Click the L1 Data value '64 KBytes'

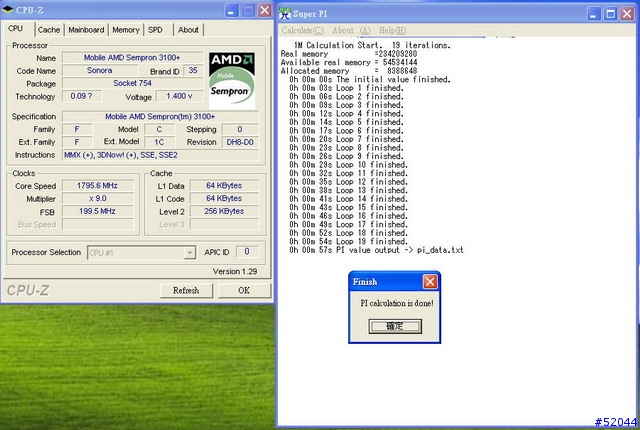[x=224, y=186]
